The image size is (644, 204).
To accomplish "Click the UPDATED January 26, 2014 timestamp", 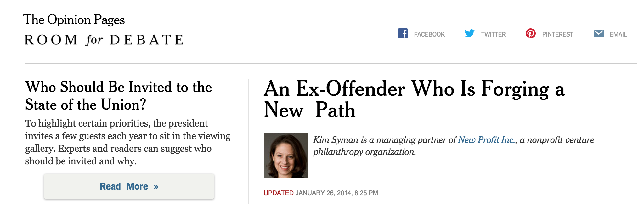I will click(x=321, y=193).
